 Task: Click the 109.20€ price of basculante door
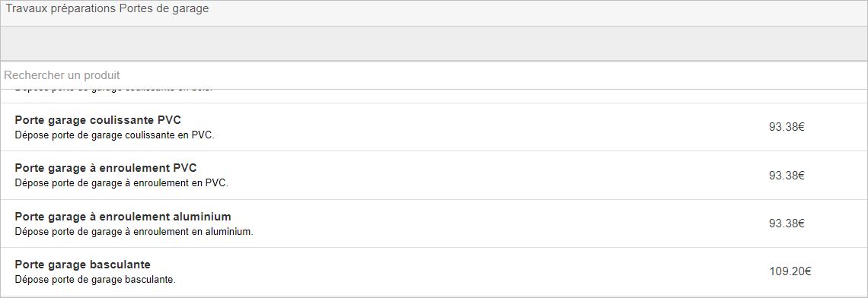coord(790,271)
